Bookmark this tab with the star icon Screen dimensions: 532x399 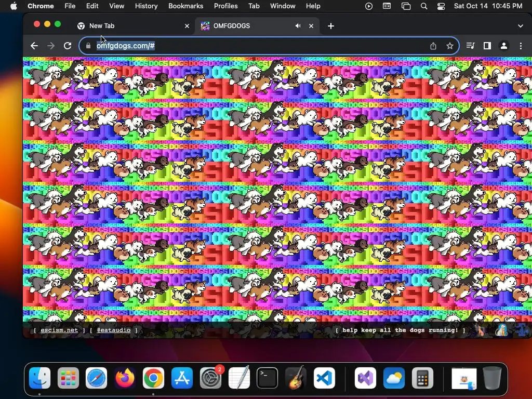coord(450,46)
